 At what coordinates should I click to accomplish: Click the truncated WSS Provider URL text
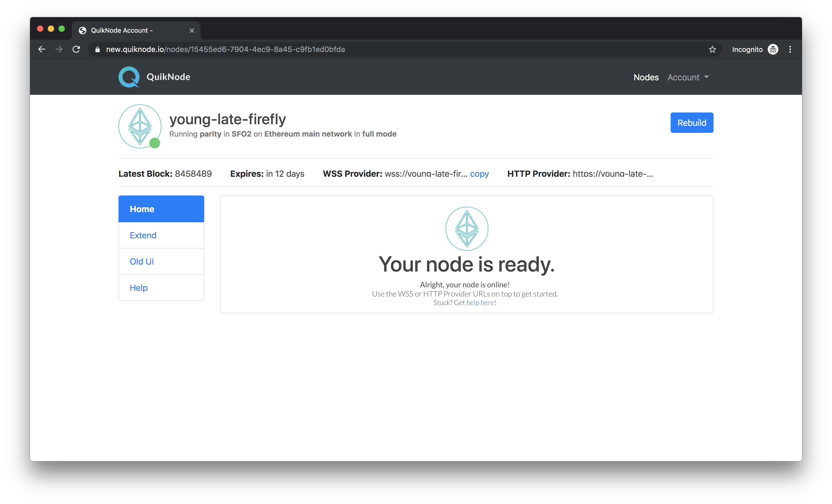tap(426, 174)
